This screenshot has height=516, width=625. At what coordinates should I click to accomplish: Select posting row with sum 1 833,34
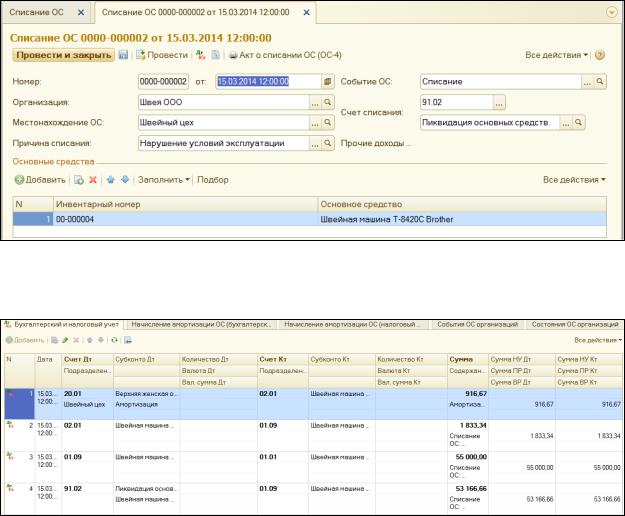point(313,435)
